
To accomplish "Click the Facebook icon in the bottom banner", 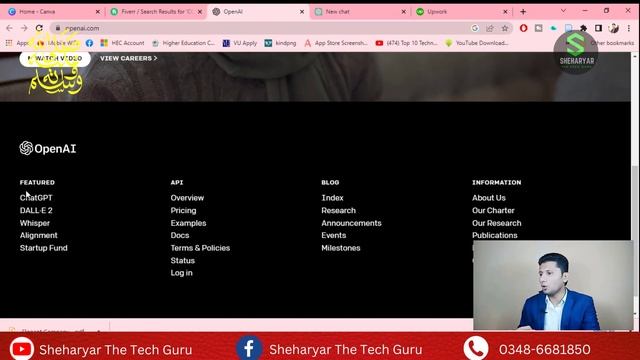I will [x=249, y=348].
